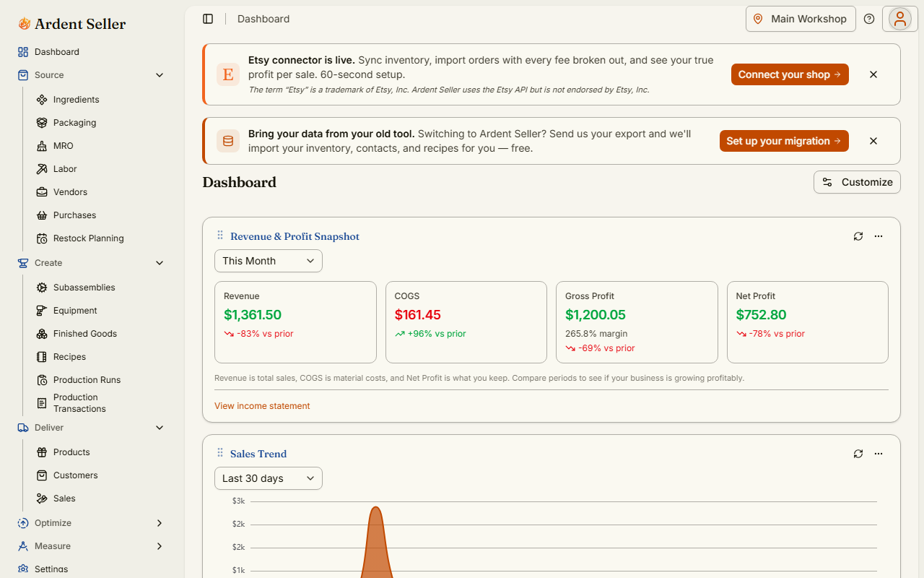Click the Recipes book icon
924x578 pixels.
[42, 357]
